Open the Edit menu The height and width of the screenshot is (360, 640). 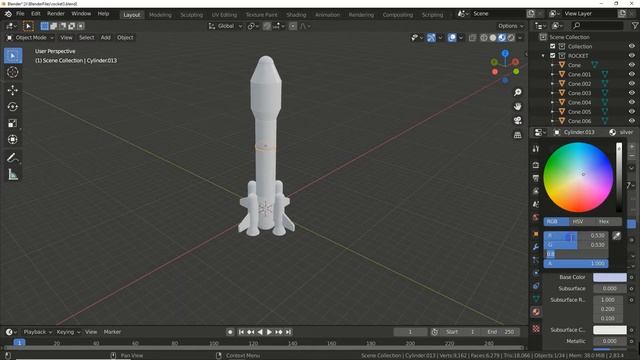click(x=36, y=13)
